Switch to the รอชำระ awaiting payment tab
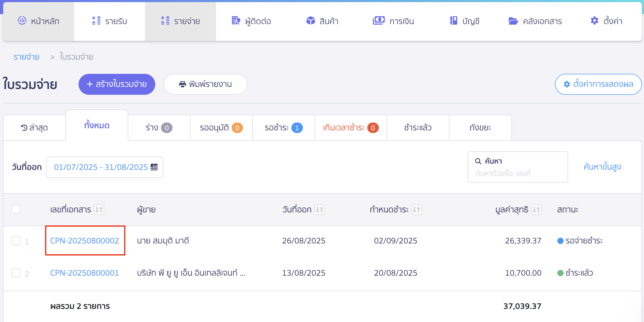644x322 pixels. tap(284, 128)
